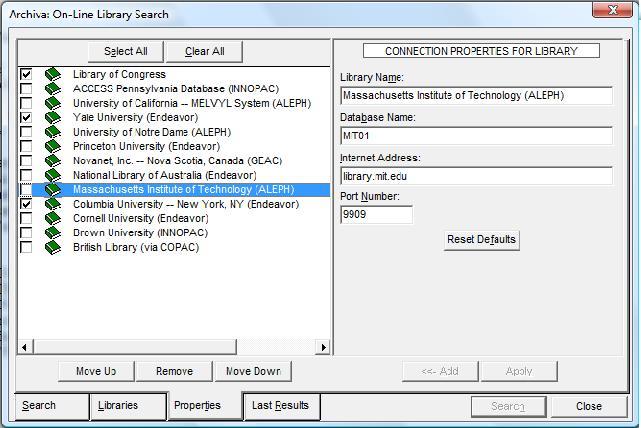The image size is (641, 428).
Task: Uncheck the Library of Congress checkbox
Action: click(26, 75)
